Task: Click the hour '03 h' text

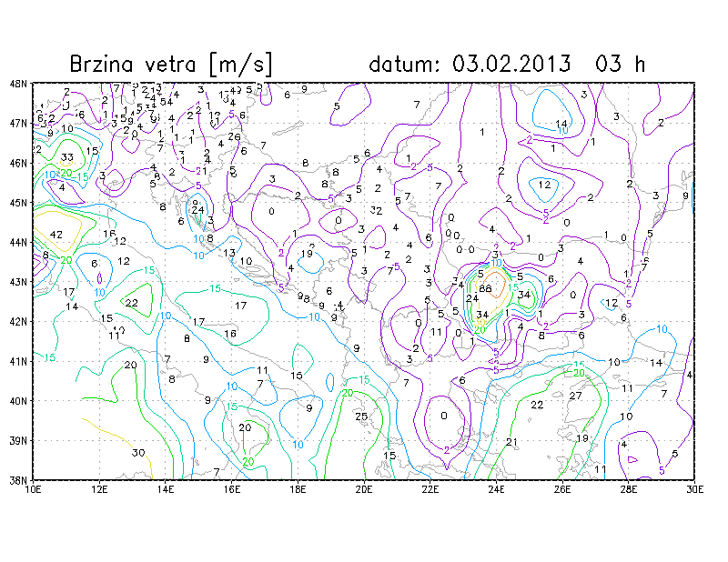Action: click(620, 64)
